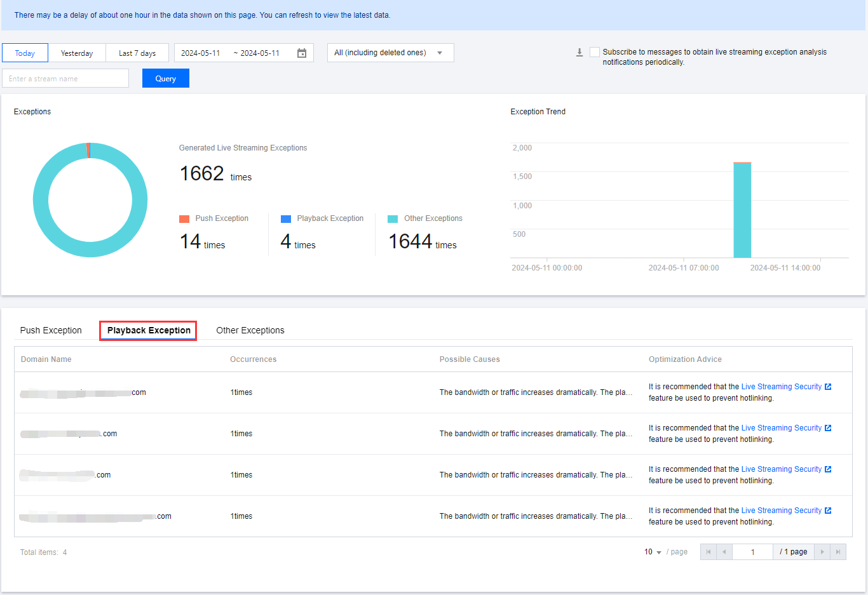Go to next page arrow
Viewport: 868px width, 595px height.
pos(822,552)
